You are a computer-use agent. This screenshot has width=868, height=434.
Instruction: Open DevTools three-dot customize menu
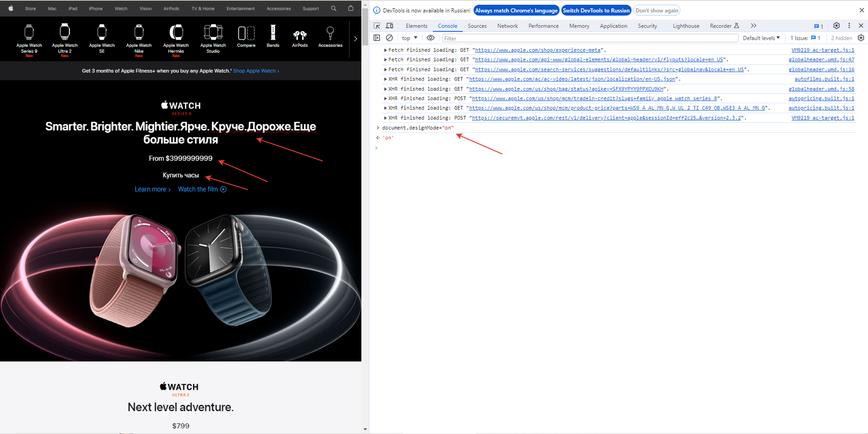tap(849, 26)
